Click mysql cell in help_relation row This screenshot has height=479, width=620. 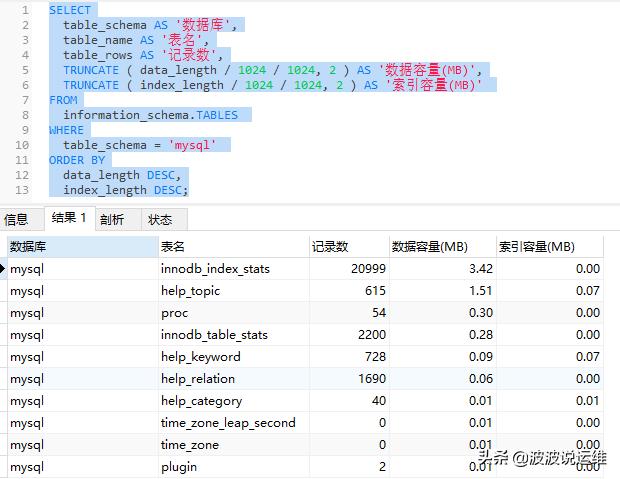(x=83, y=379)
